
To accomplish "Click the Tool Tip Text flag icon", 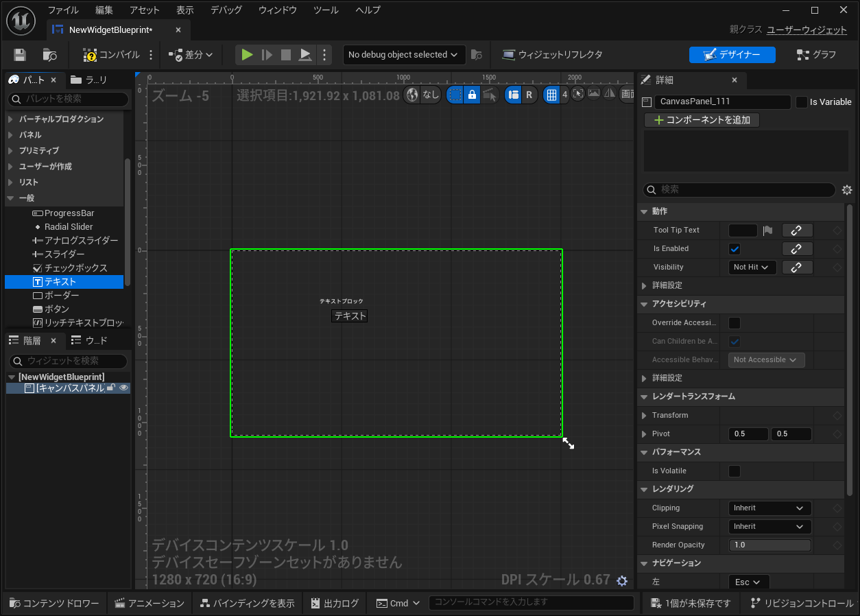I will pos(768,230).
